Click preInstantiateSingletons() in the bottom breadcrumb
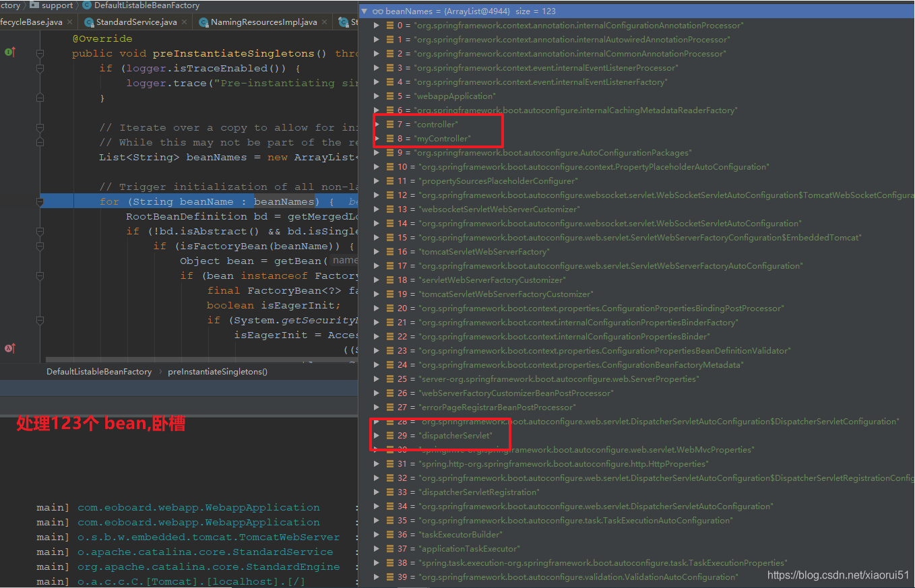Screen dimensions: 915x588 click(x=218, y=372)
